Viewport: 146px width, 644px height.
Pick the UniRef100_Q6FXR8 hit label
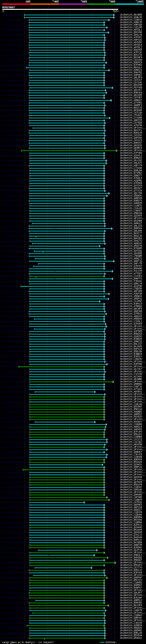[x=131, y=291]
